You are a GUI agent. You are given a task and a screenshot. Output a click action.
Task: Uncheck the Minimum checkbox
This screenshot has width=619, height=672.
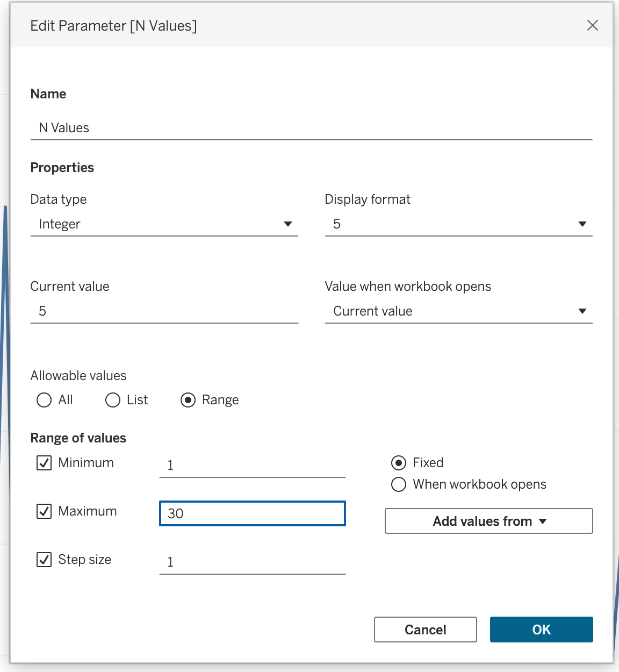point(44,463)
